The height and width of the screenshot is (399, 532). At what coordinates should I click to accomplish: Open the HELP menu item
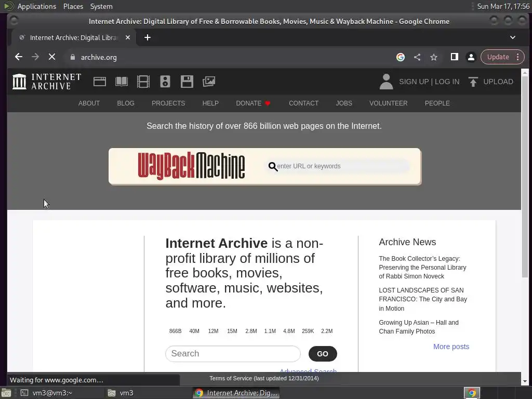210,103
